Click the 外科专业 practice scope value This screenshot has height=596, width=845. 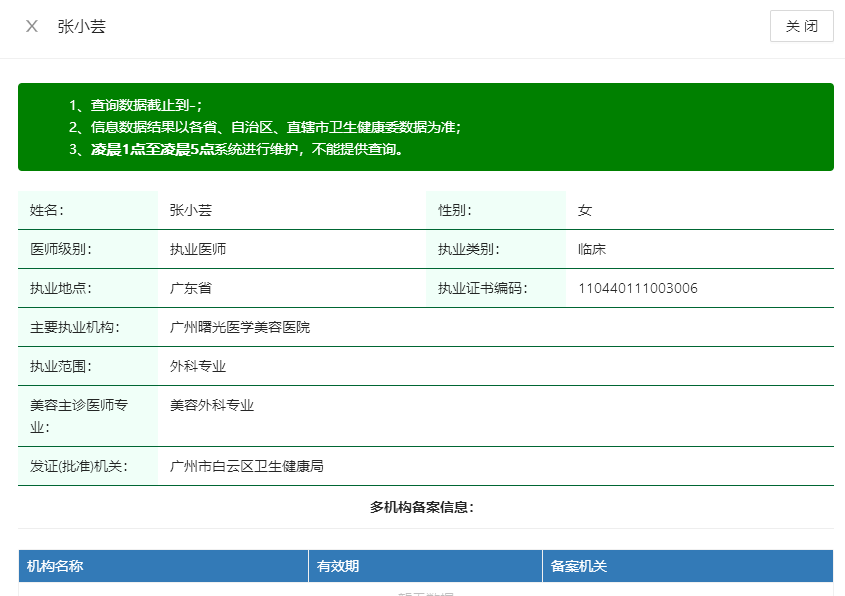198,366
